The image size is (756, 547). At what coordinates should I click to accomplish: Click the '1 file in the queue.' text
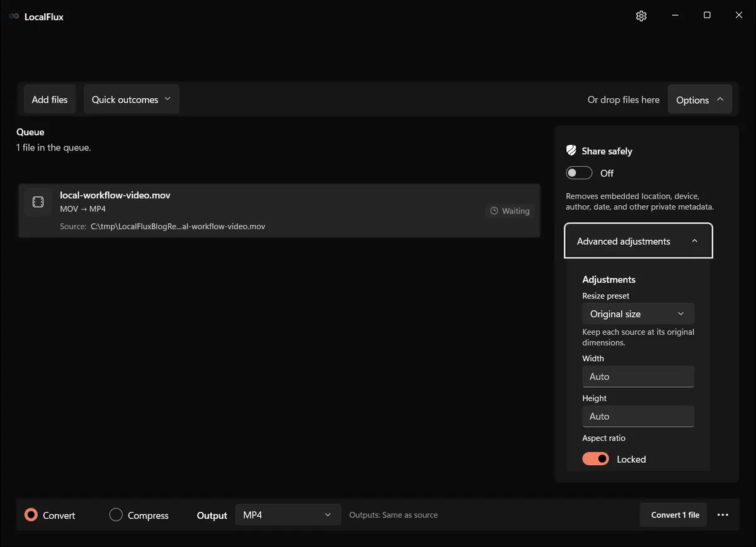pyautogui.click(x=54, y=148)
